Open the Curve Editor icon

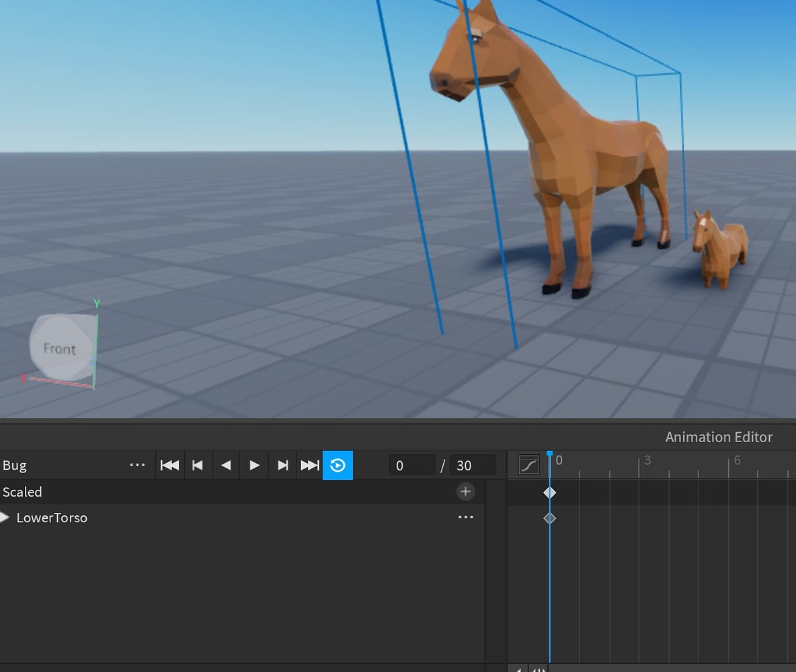[528, 464]
